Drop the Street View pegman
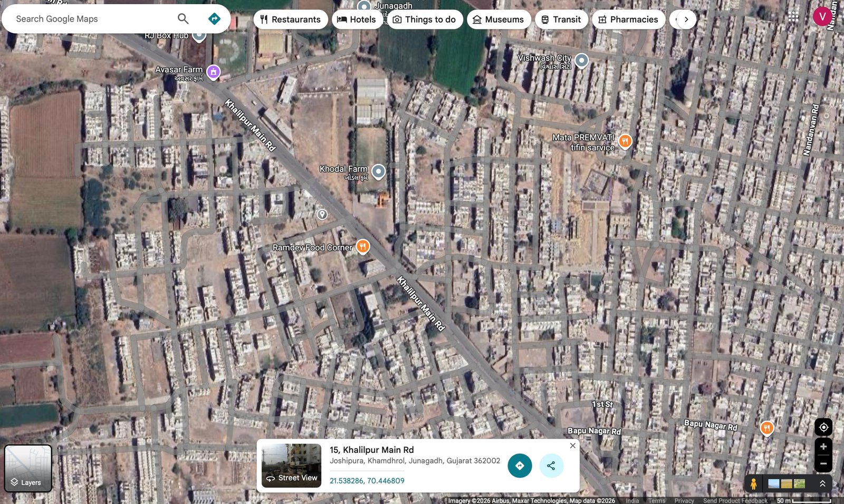 (754, 483)
